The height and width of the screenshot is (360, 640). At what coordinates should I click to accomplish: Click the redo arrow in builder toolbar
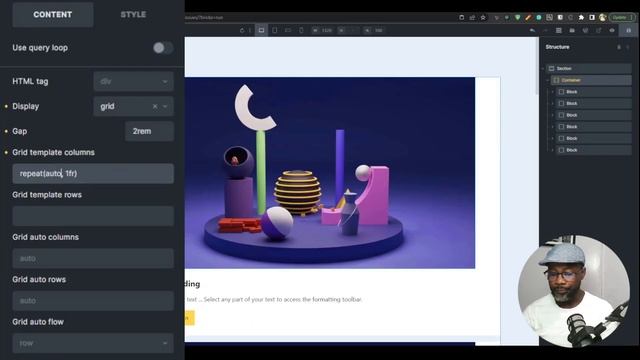pos(545,30)
